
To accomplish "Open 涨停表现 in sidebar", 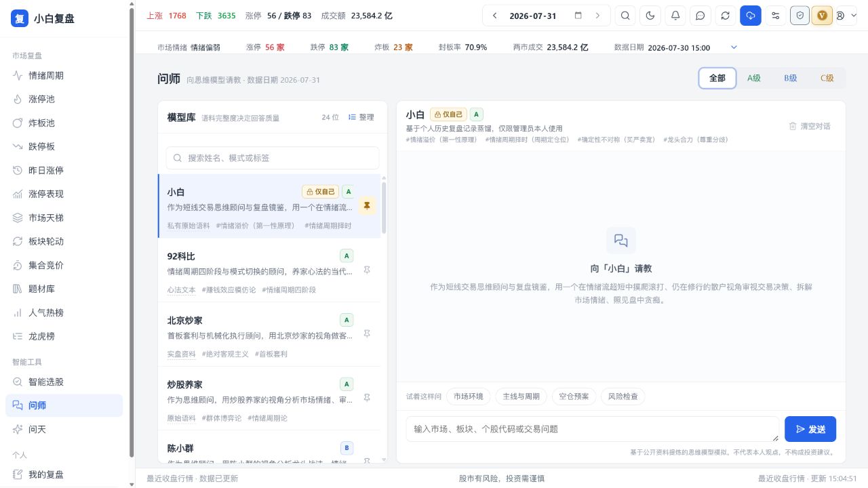I will pos(64,195).
